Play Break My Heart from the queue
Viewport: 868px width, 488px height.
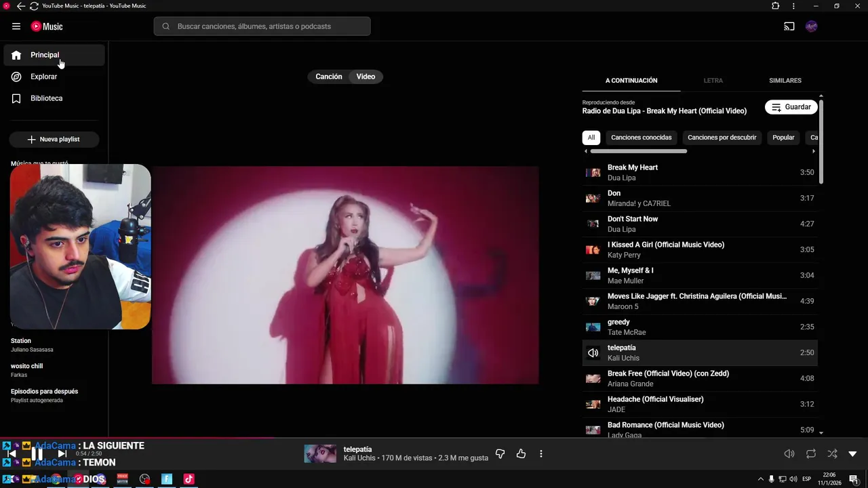click(700, 172)
